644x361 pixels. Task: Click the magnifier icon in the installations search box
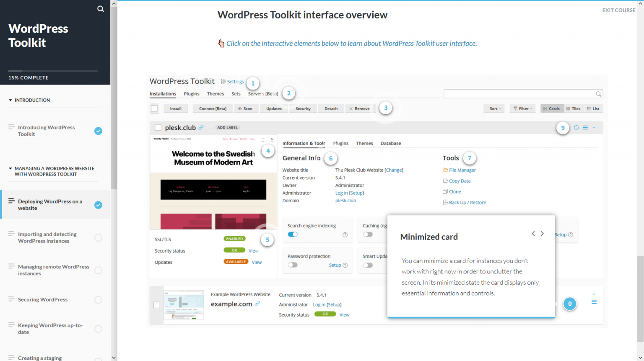[599, 94]
